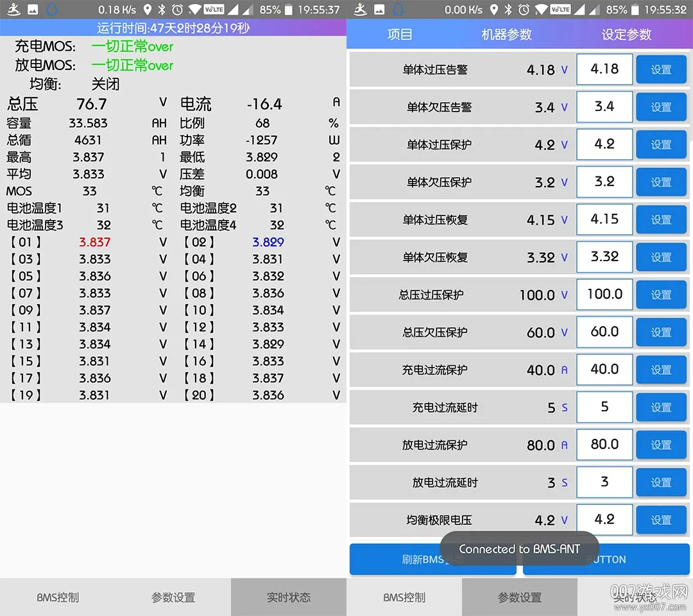
Task: Click the 4.18 input field for 单体过压告警
Action: tap(604, 69)
